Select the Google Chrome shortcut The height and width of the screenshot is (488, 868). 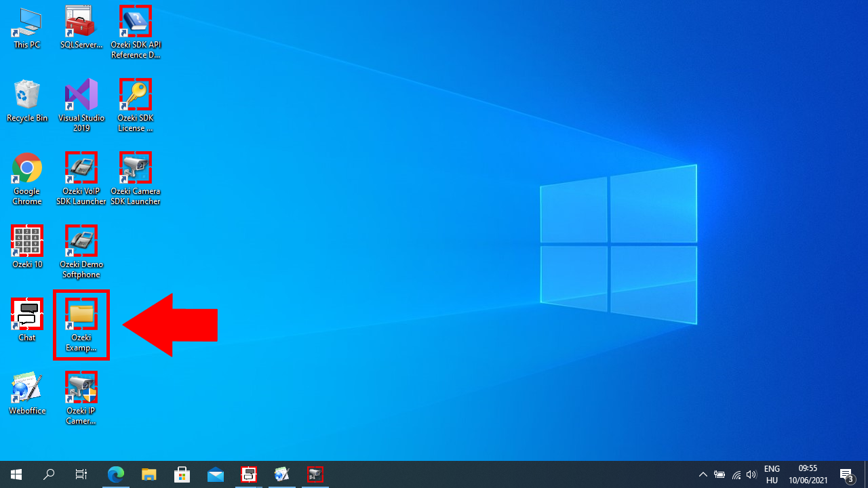[x=27, y=178]
